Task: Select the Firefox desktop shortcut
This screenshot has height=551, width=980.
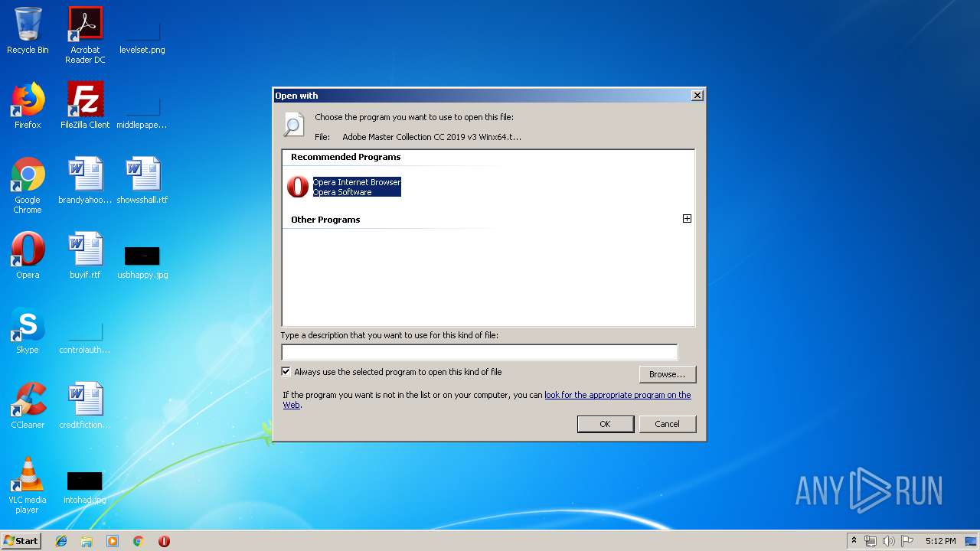Action: point(28,106)
